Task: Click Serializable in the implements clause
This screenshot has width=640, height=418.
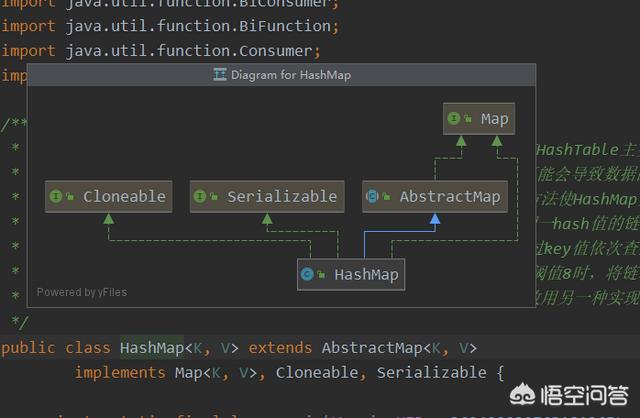Action: (x=426, y=373)
